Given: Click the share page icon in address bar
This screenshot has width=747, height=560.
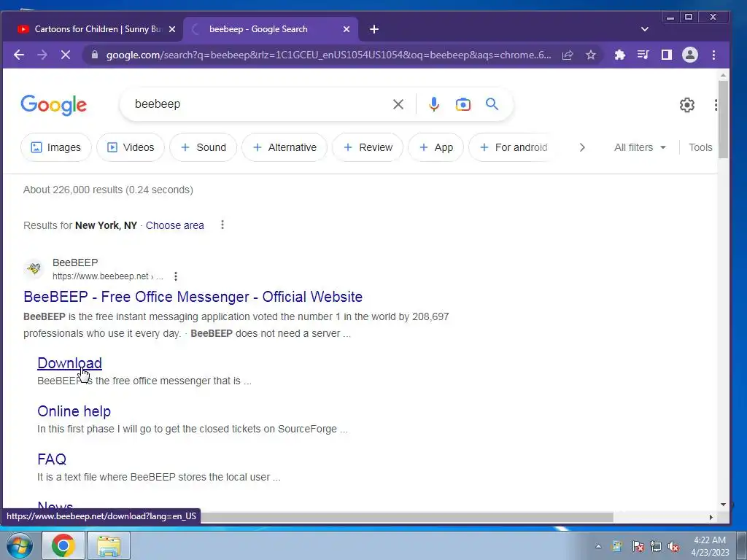Looking at the screenshot, I should [x=568, y=55].
